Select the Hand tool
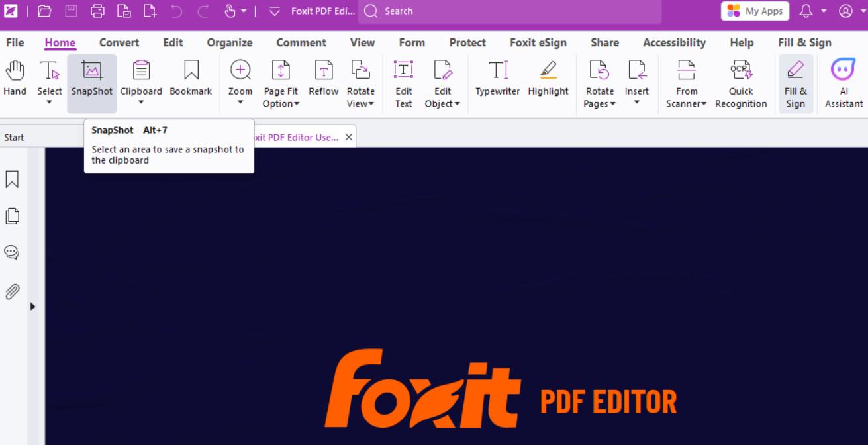Screen dimensions: 868x445 [x=15, y=78]
